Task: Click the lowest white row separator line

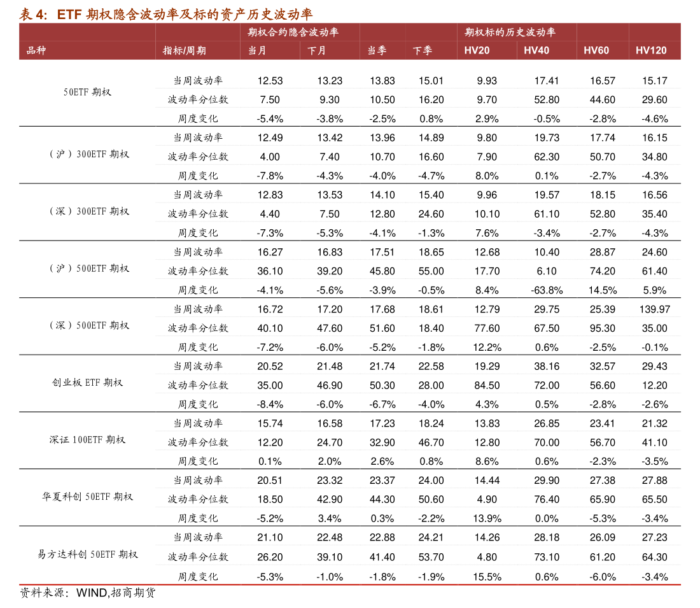Action: click(x=418, y=565)
